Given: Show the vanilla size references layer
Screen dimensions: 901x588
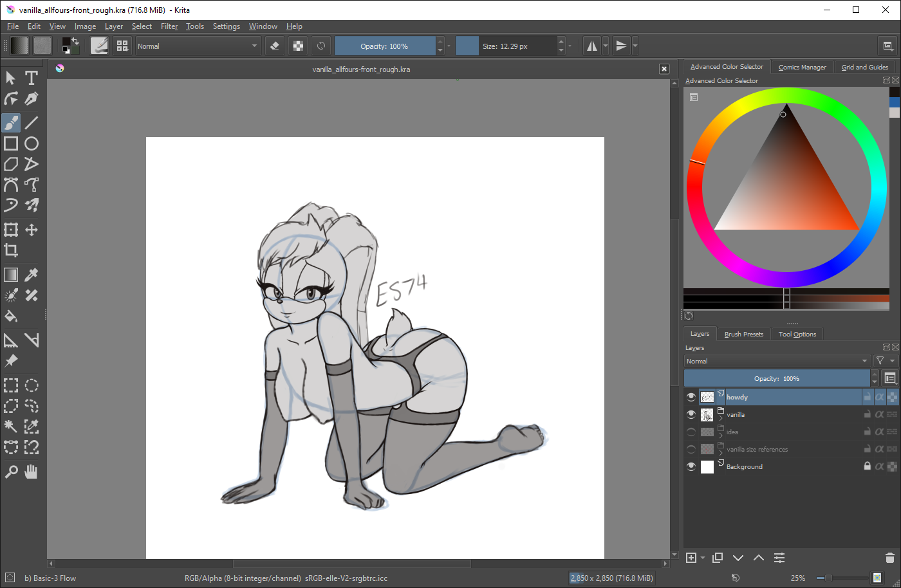Looking at the screenshot, I should (691, 449).
